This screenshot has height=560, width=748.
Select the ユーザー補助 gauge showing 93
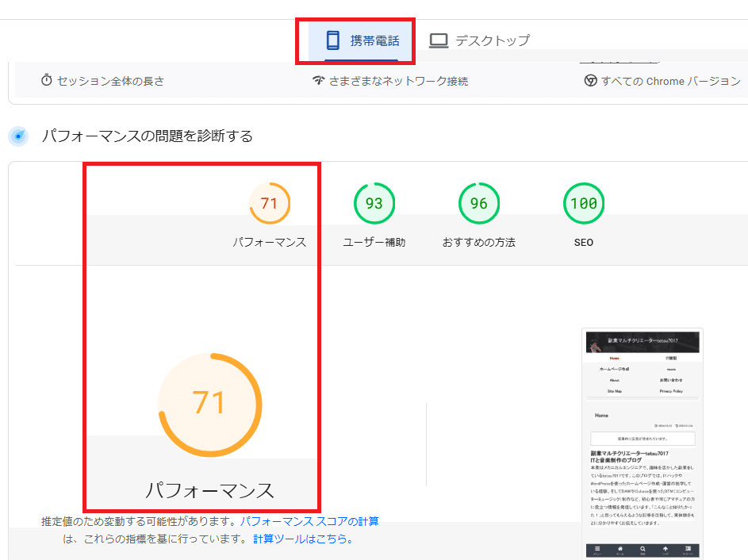click(374, 203)
